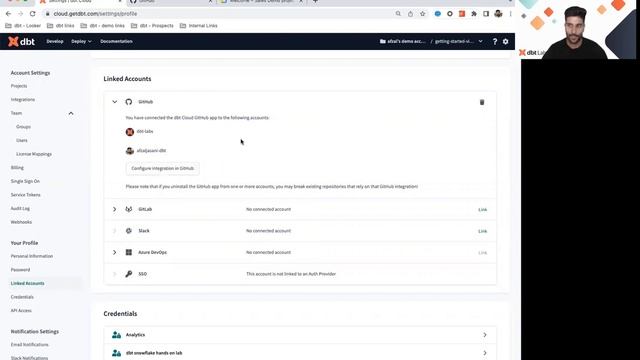
Task: Click the afzaljasani-dbt account avatar
Action: coord(130,151)
